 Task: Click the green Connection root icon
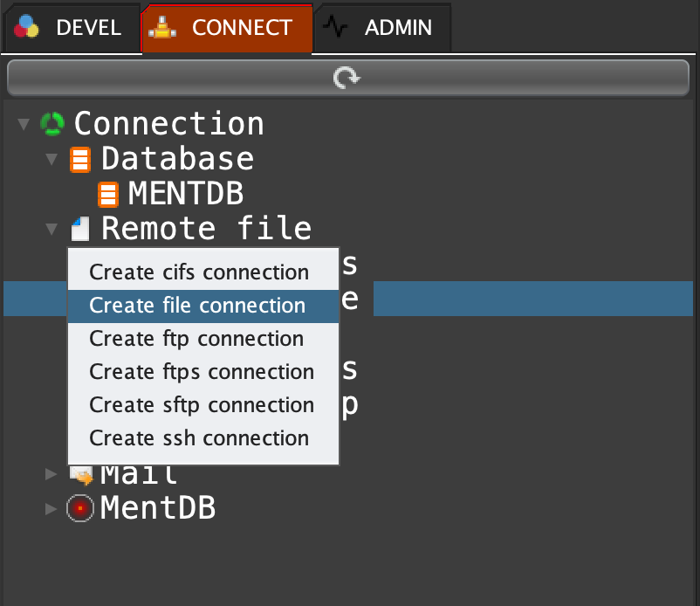(x=52, y=124)
